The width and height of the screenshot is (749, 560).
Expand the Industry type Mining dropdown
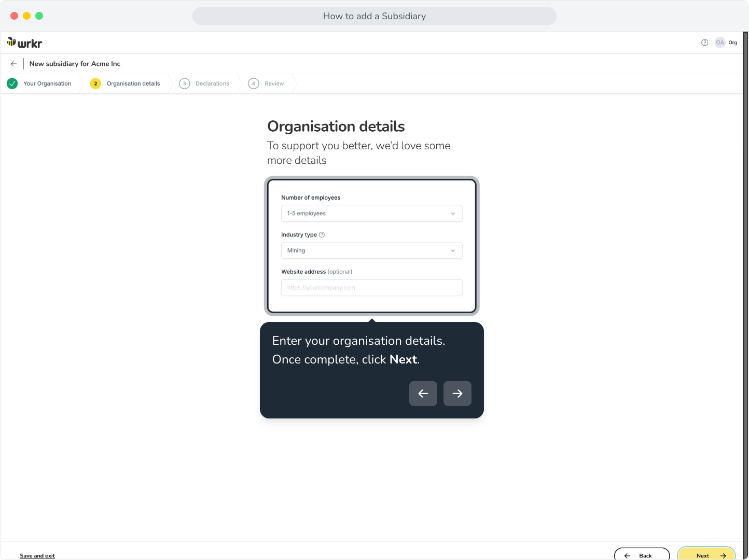(x=372, y=250)
